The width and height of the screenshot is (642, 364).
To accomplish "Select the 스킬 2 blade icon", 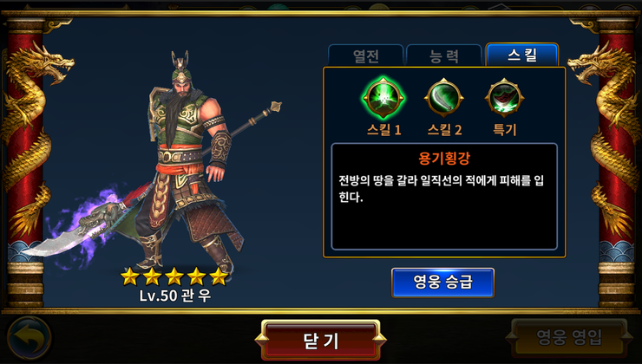I will (444, 98).
